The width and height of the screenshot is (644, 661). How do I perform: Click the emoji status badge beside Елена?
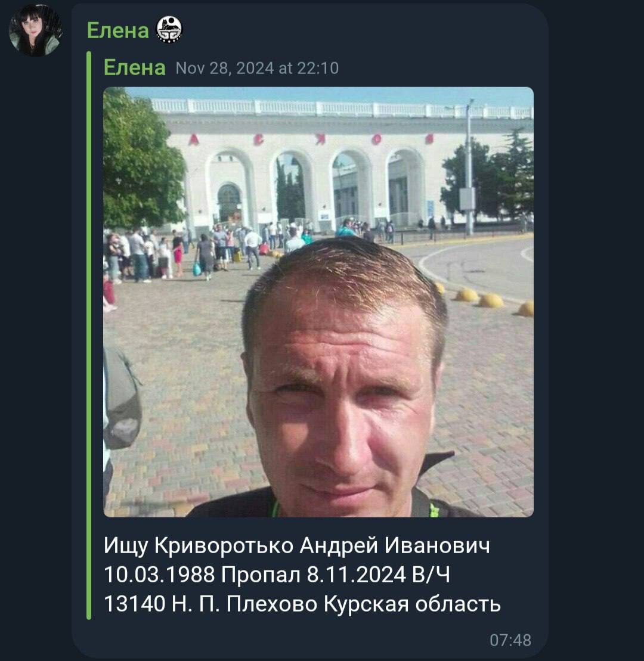point(169,30)
